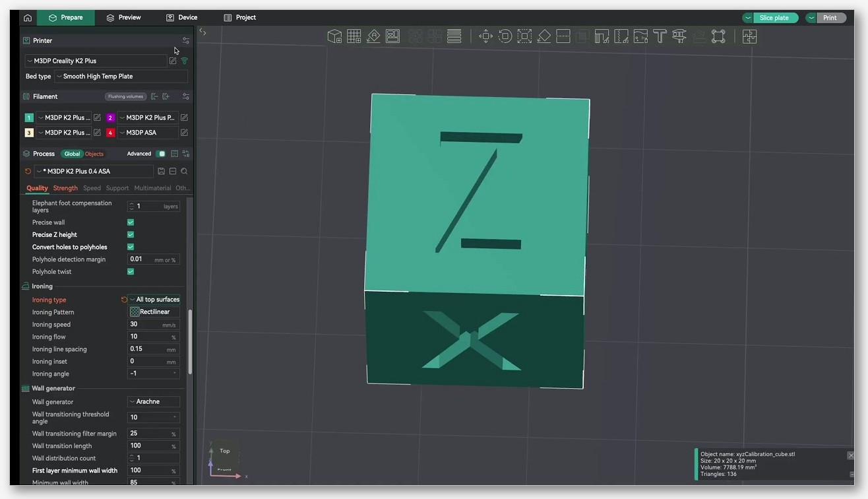Image resolution: width=868 pixels, height=499 pixels.
Task: Switch to the Device tab
Action: (x=181, y=18)
